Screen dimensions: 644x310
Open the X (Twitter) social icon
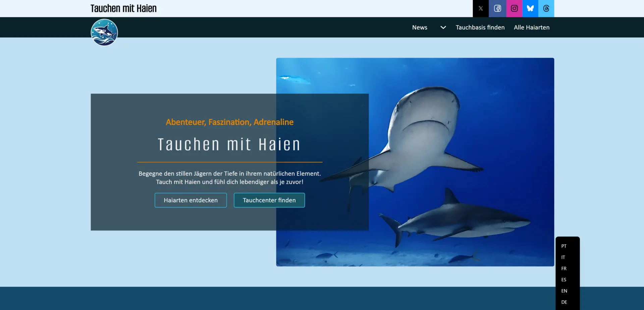(x=481, y=8)
